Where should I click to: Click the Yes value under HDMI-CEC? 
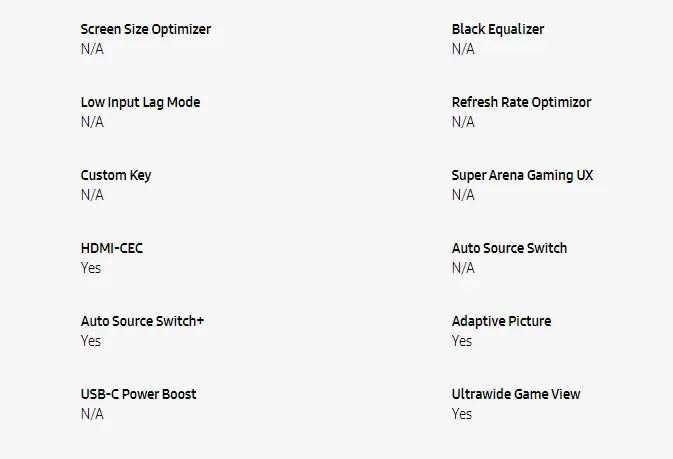coord(91,268)
